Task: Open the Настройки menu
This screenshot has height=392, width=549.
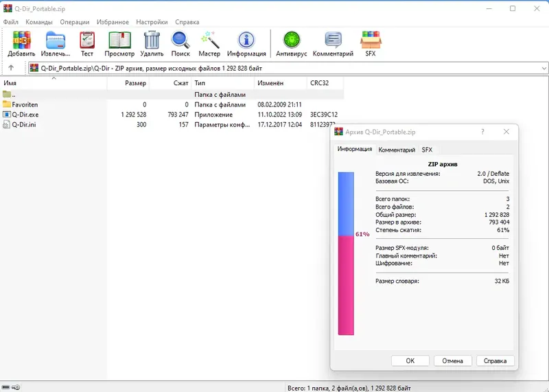Action: pos(152,22)
